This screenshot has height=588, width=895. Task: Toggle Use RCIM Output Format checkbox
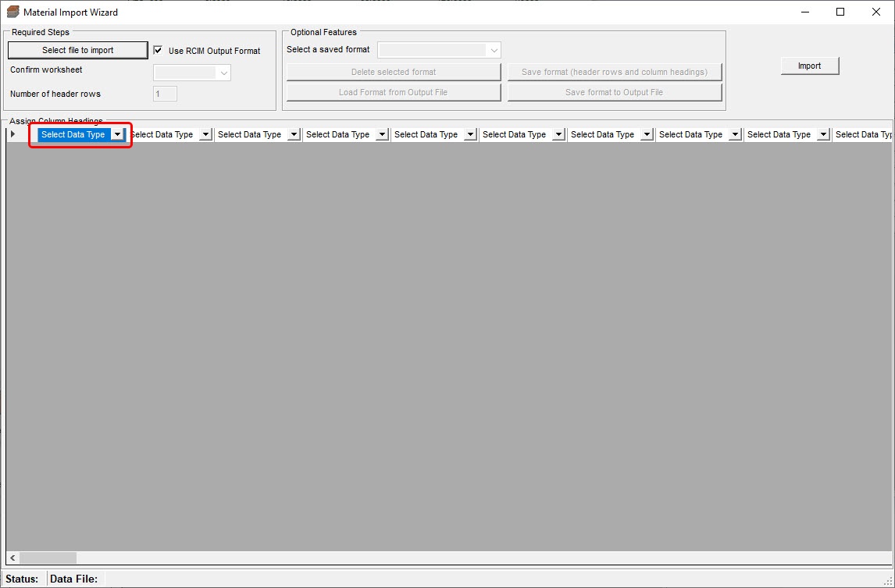pyautogui.click(x=158, y=51)
